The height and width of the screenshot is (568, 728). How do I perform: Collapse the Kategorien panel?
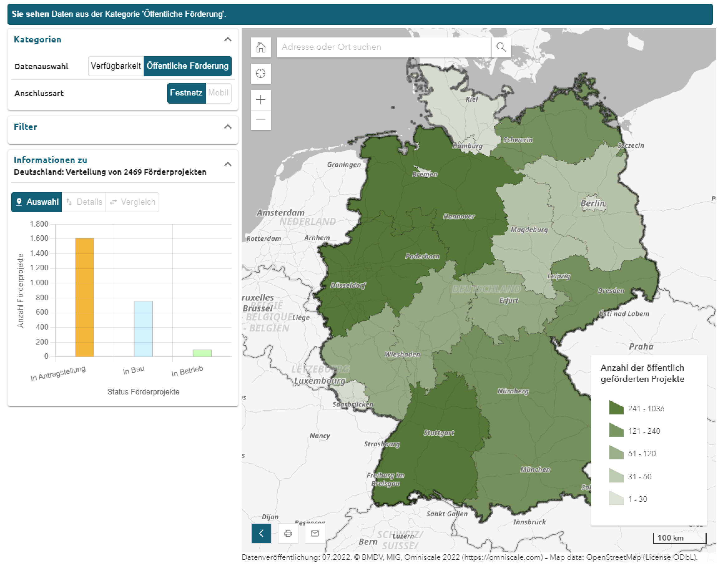click(x=228, y=39)
